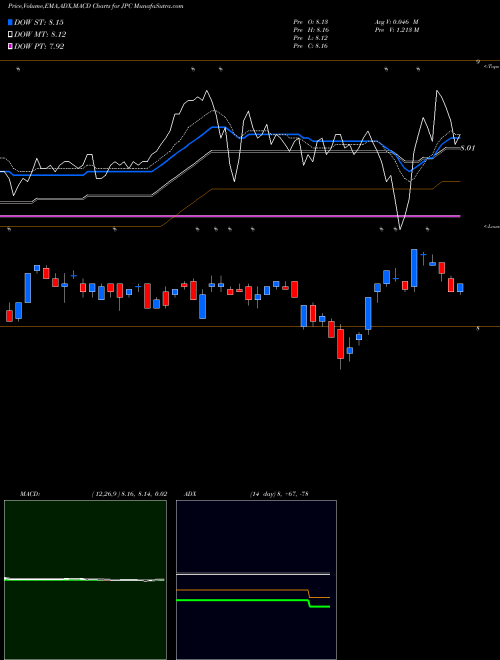
Task: Click the 'Pre O: 8.13' value
Action: click(x=311, y=22)
